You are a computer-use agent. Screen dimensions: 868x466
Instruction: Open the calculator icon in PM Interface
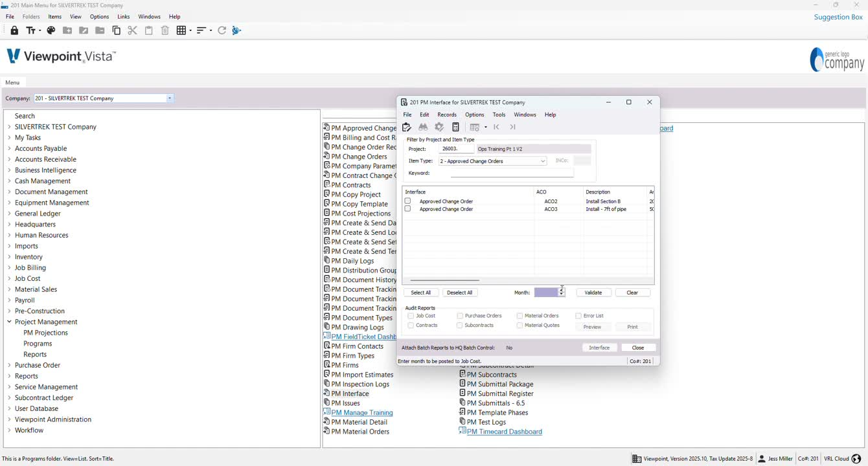point(455,128)
